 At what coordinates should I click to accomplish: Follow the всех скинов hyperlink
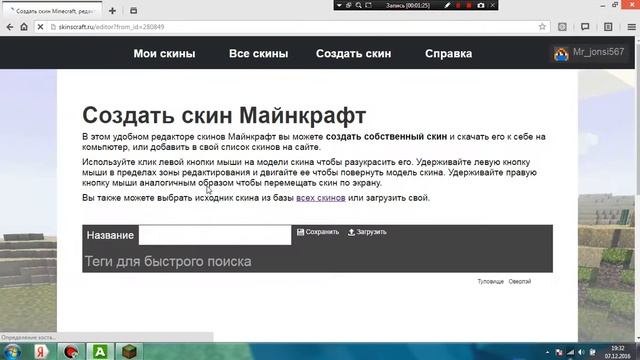[x=321, y=198]
